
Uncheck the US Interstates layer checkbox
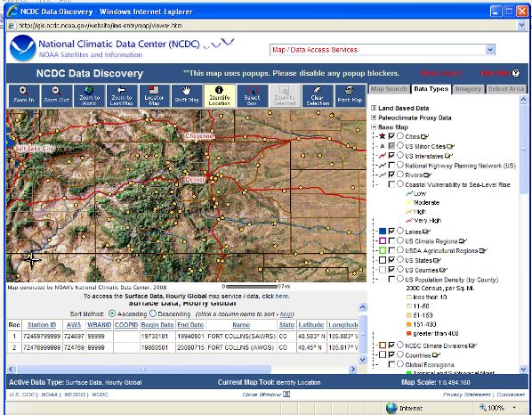tap(391, 156)
